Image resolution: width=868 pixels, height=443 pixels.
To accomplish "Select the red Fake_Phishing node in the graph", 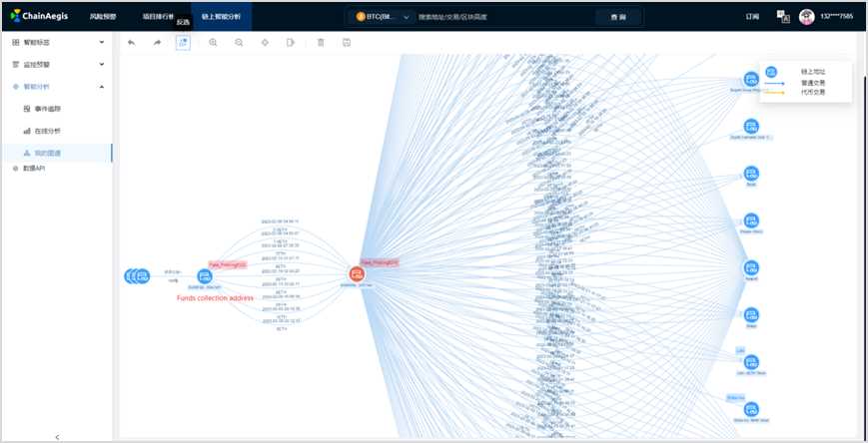I will click(x=357, y=274).
